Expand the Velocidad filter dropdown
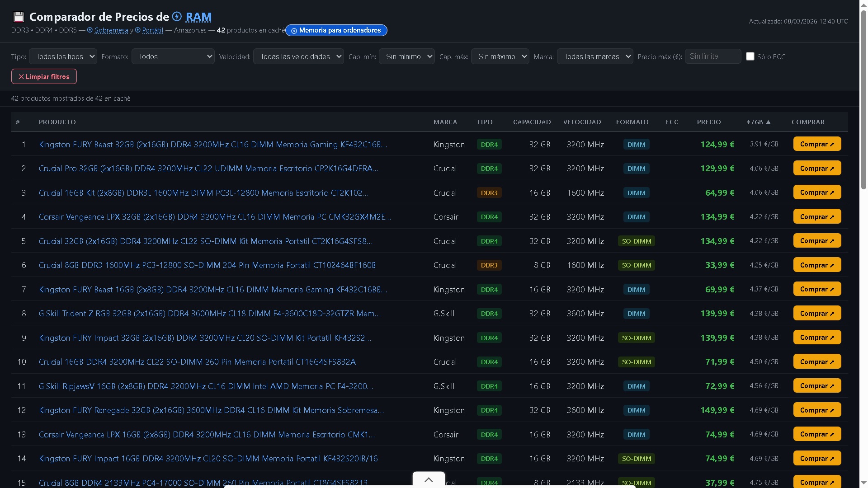868x488 pixels. pyautogui.click(x=298, y=56)
